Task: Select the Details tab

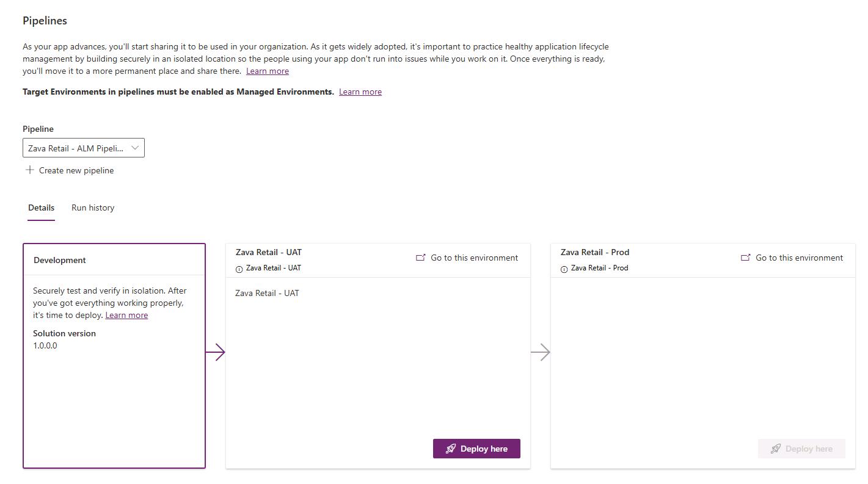Action: pyautogui.click(x=41, y=208)
